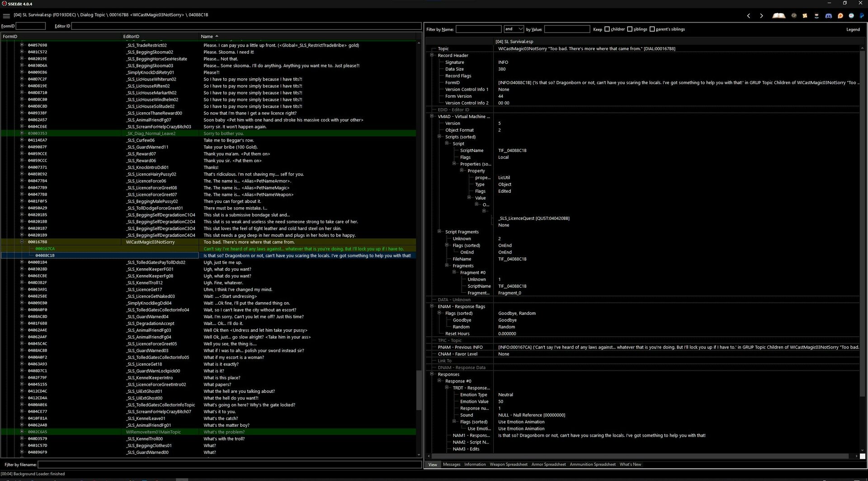Click the GP round logo icon

(x=794, y=16)
